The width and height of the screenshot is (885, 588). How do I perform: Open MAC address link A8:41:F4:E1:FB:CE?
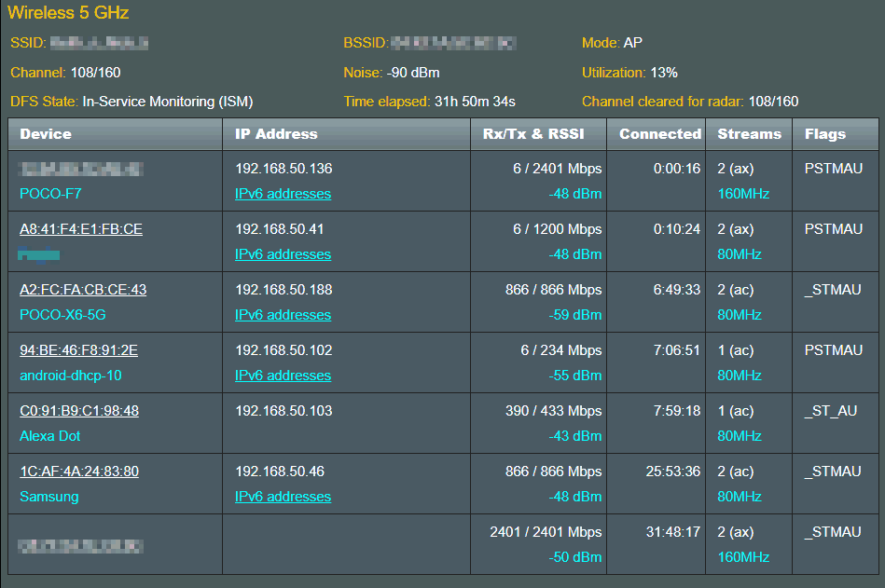[81, 229]
